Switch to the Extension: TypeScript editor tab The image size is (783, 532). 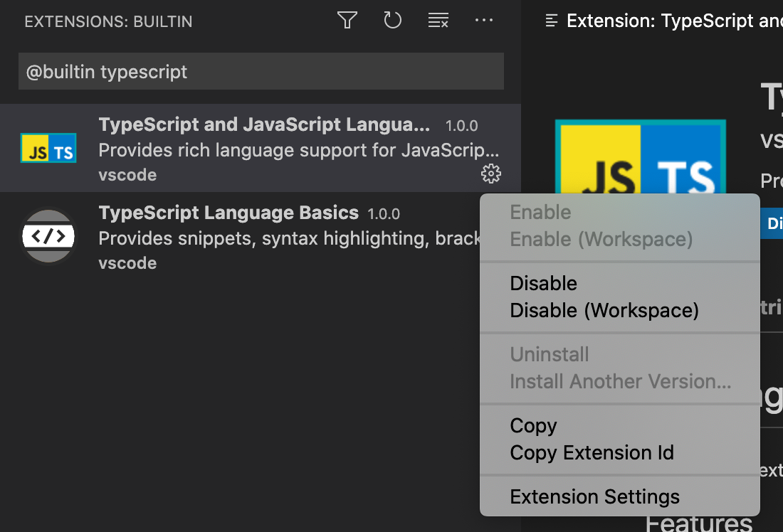pyautogui.click(x=664, y=21)
